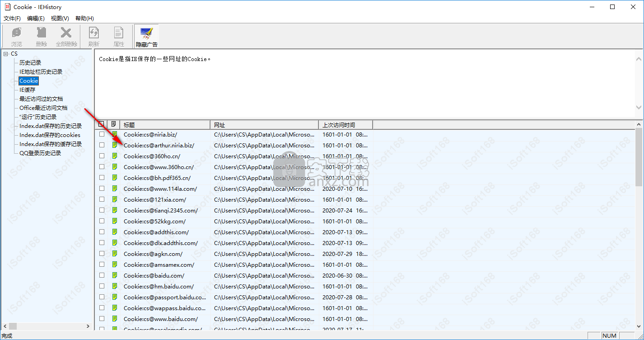644x340 pixels.
Task: Click the tree panel horizontal scrollbar thumb
Action: (14, 326)
